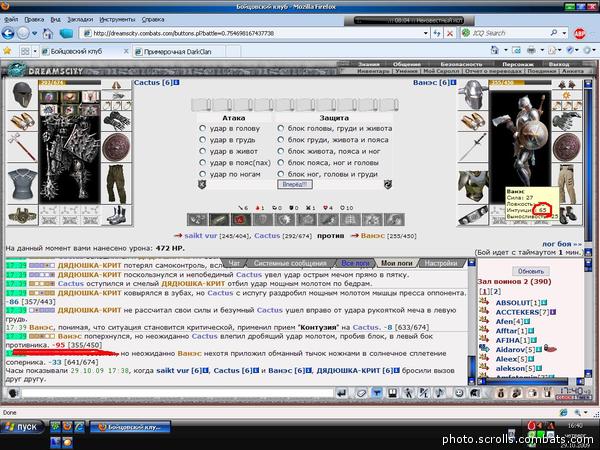Click Ванэс's plate armor slot
Viewport: 600px width, 450px height.
473,186
